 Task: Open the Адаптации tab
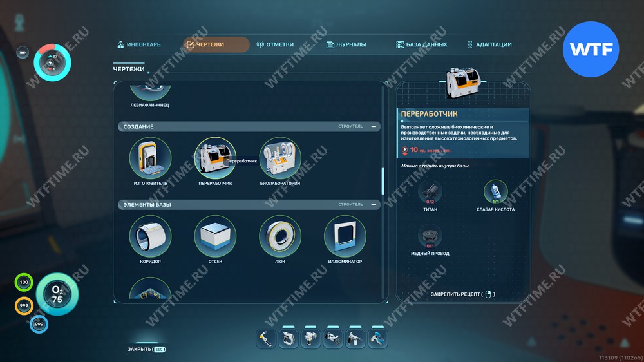[489, 44]
